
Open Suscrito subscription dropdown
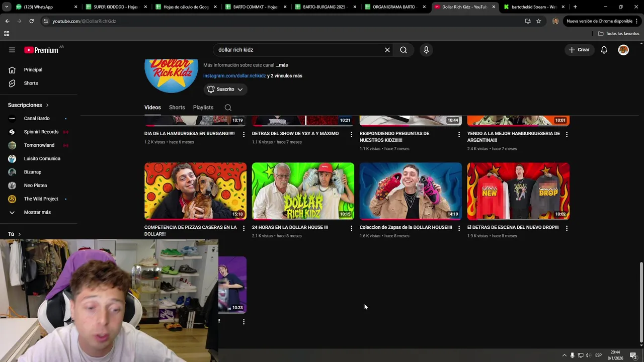pyautogui.click(x=225, y=89)
